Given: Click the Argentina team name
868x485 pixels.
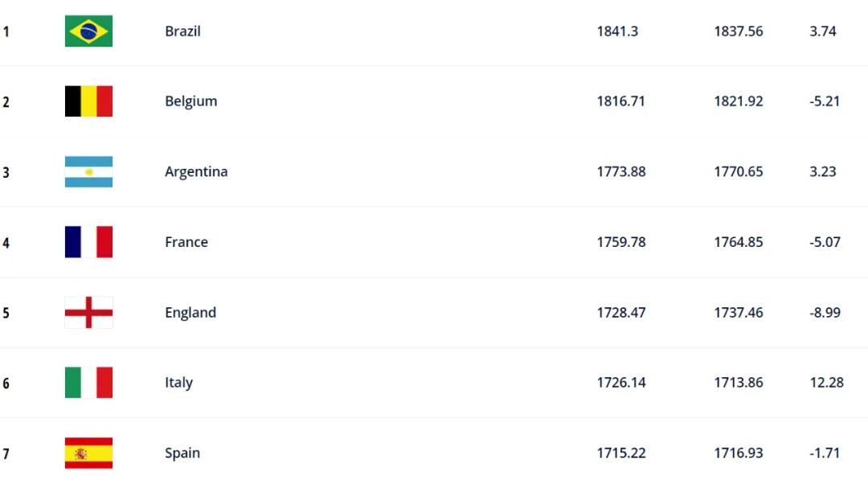Looking at the screenshot, I should coord(196,172).
